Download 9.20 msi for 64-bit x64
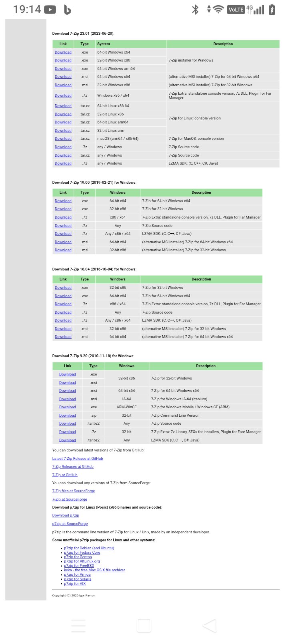The width and height of the screenshot is (288, 644). coord(68,391)
